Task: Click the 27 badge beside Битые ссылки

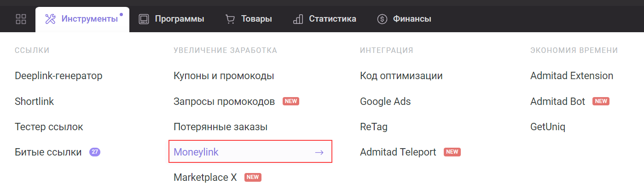Action: point(95,152)
